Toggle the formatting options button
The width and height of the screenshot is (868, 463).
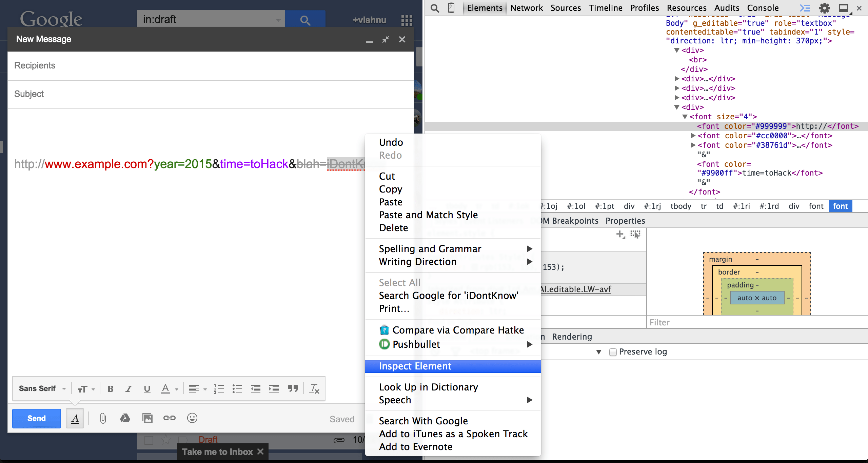click(75, 419)
